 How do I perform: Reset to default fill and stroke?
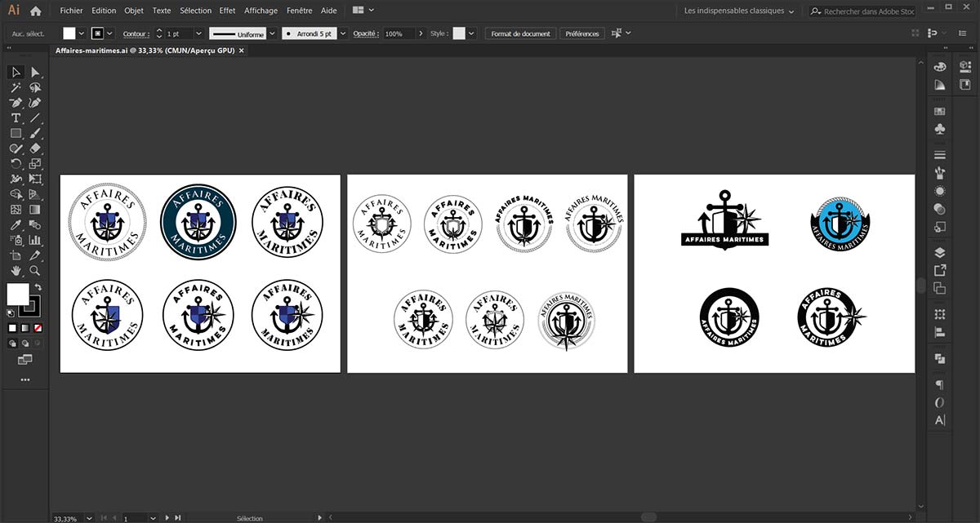coord(11,312)
